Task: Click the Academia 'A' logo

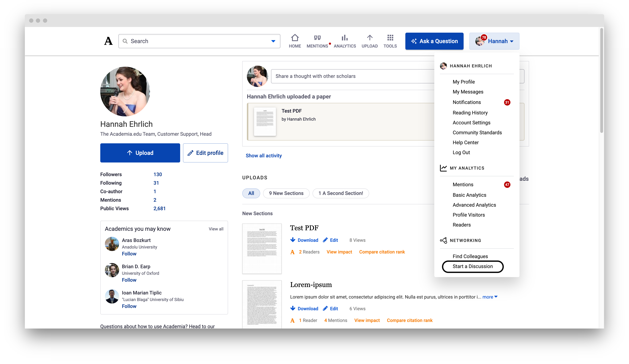Action: click(x=108, y=41)
